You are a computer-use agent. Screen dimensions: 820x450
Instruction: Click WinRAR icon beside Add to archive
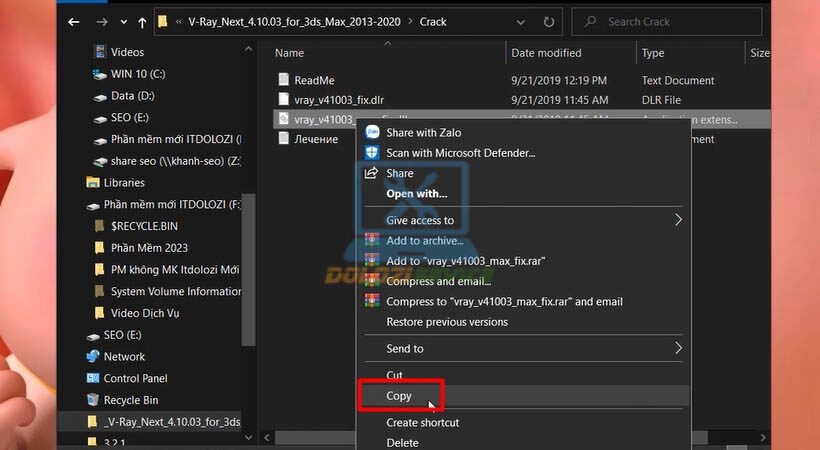tap(372, 240)
